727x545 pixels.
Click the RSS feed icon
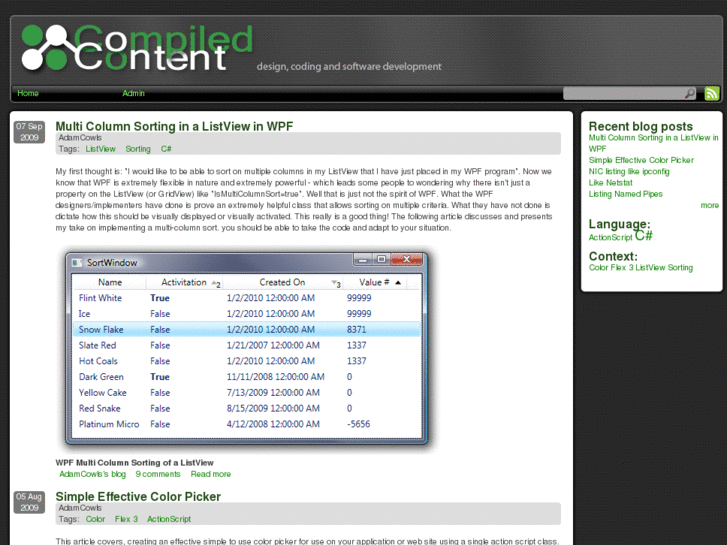(x=711, y=93)
